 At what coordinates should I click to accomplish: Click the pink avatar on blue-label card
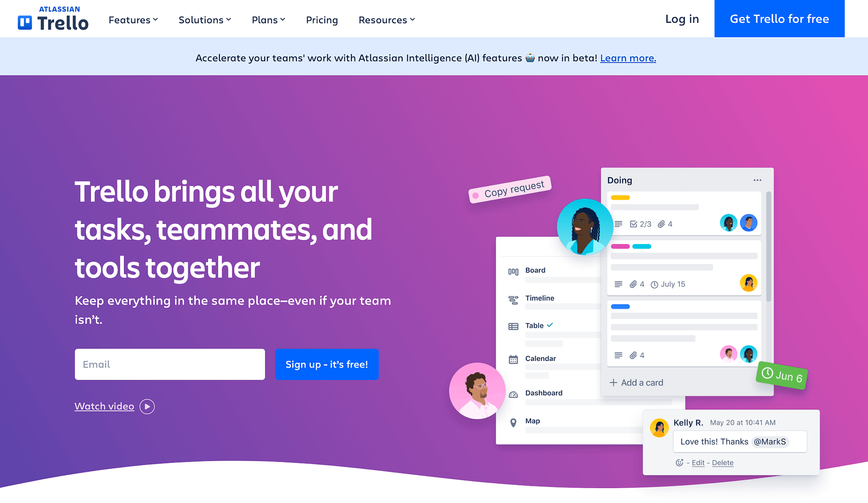(728, 354)
